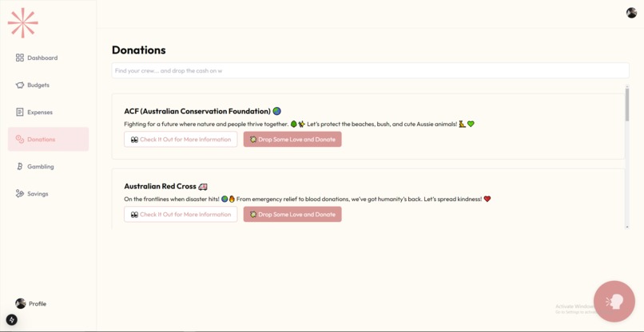The height and width of the screenshot is (332, 644).
Task: Click the ACF description text
Action: coord(299,124)
